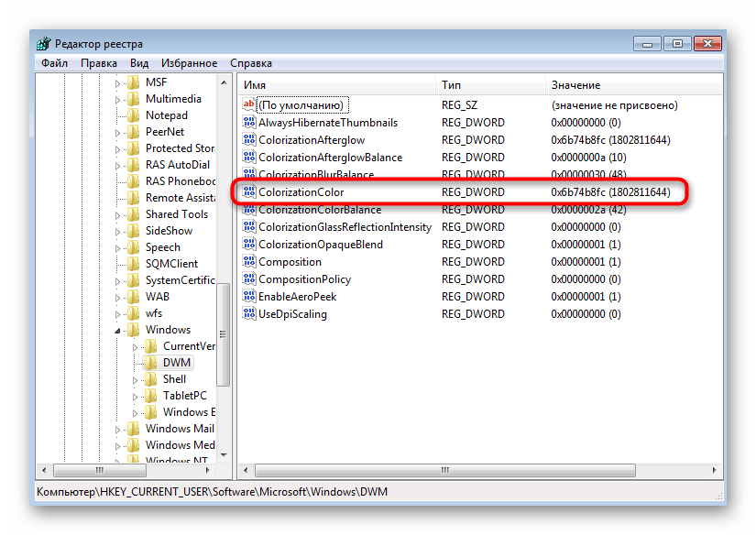The width and height of the screenshot is (756, 535).
Task: Click the DWORD icon of UseDpiScaling
Action: 248,314
